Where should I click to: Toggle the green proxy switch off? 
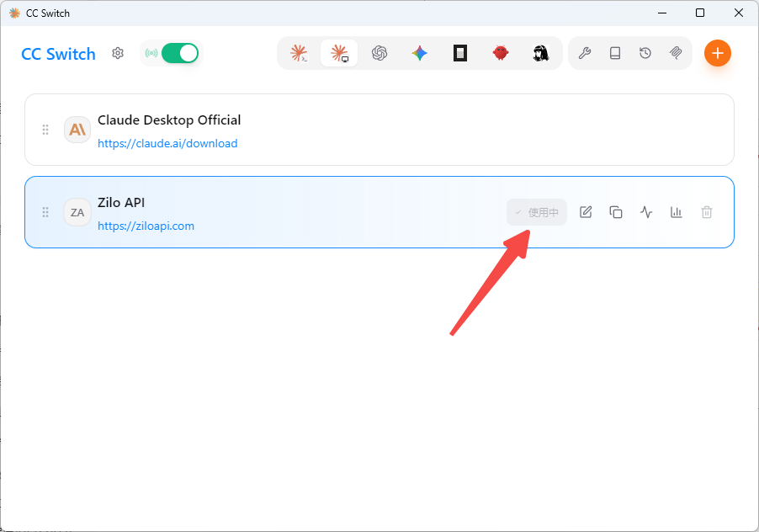pos(180,53)
